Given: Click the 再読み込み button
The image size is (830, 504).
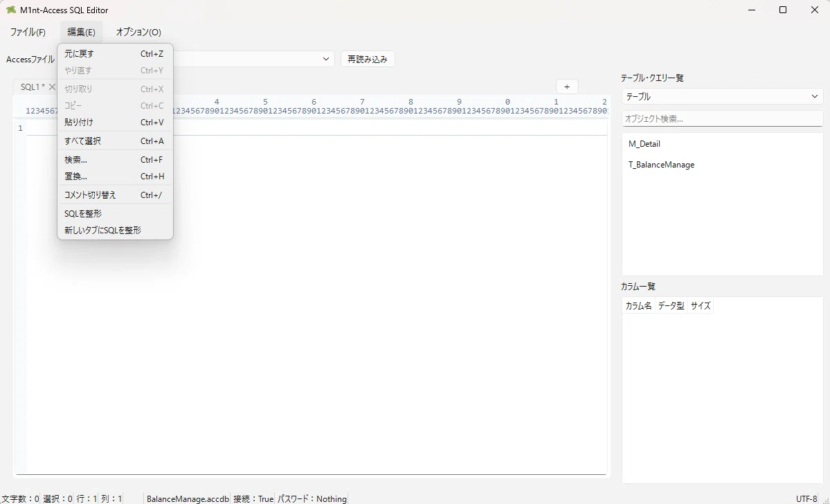Looking at the screenshot, I should pos(368,60).
